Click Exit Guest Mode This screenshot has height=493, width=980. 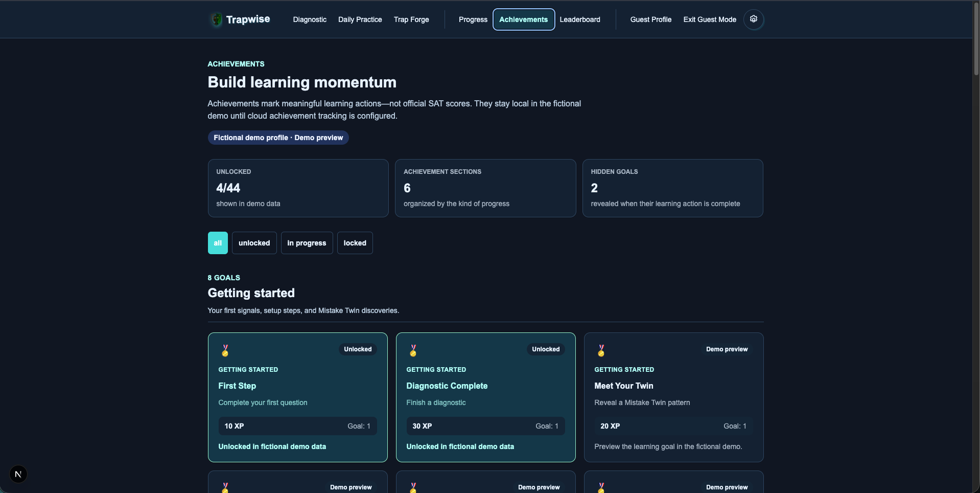(x=710, y=19)
